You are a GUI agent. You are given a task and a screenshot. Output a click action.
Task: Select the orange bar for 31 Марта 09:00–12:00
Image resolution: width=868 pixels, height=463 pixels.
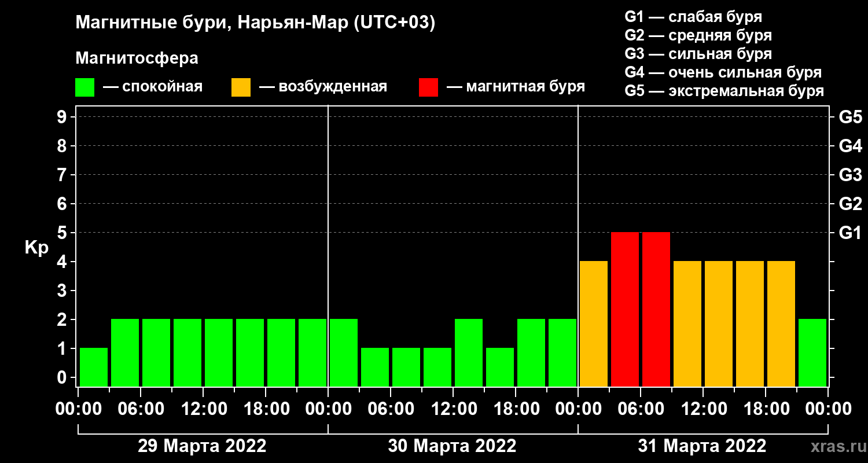click(687, 324)
